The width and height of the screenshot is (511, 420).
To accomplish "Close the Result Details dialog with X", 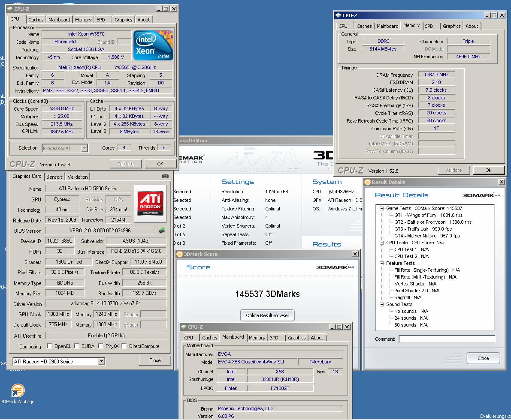I will (x=502, y=182).
